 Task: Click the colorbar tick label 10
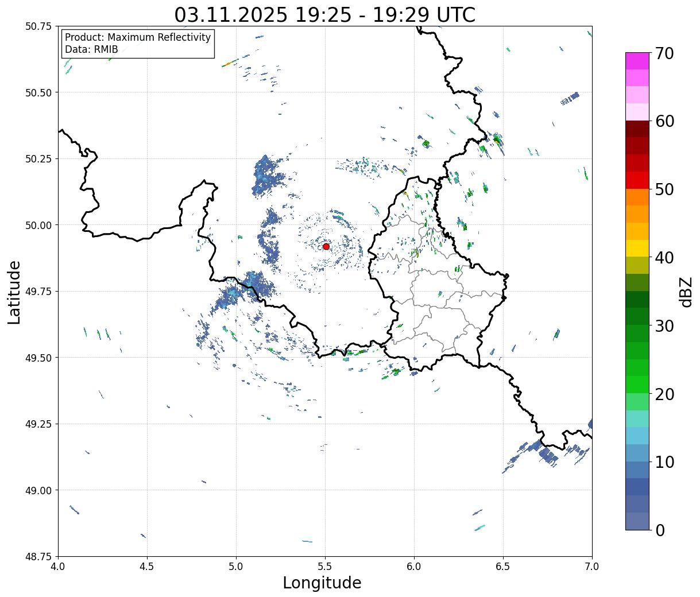pos(665,462)
